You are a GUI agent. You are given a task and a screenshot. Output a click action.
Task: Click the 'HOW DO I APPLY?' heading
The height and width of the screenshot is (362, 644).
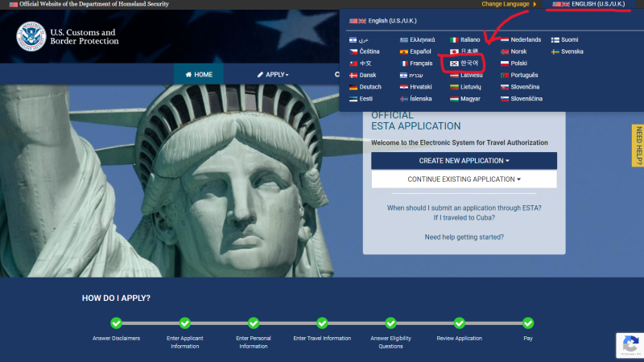click(116, 298)
